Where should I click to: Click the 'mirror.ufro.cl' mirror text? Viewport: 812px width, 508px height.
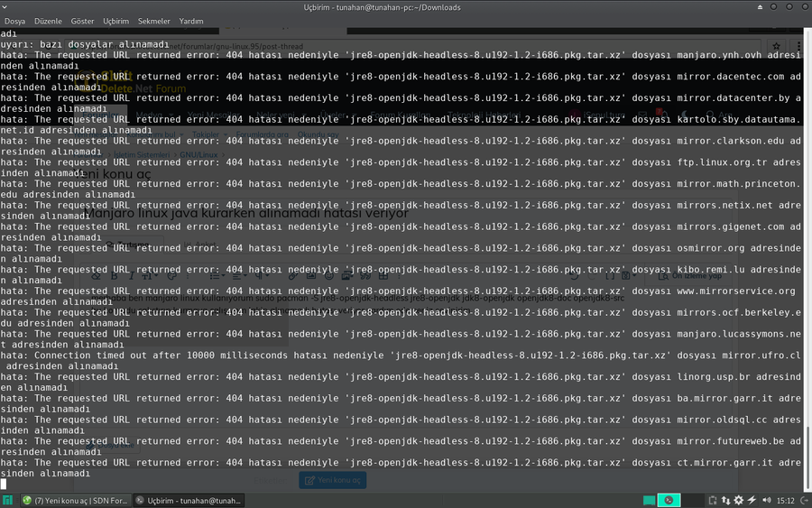click(x=761, y=356)
